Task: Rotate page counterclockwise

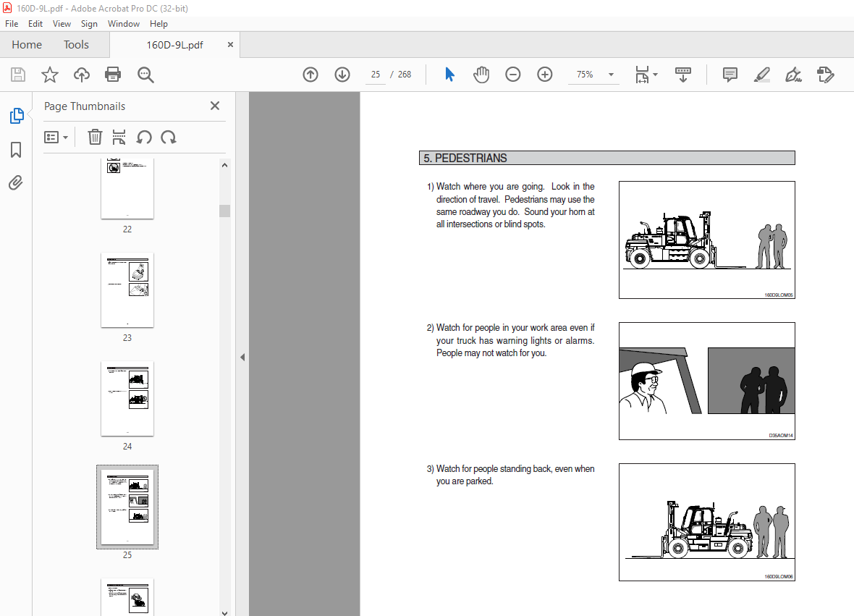Action: coord(144,138)
